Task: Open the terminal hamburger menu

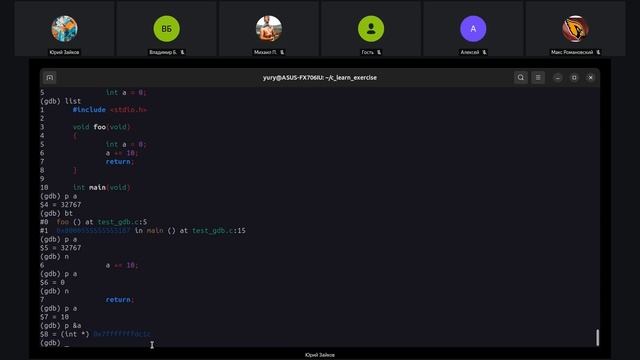Action: click(538, 78)
